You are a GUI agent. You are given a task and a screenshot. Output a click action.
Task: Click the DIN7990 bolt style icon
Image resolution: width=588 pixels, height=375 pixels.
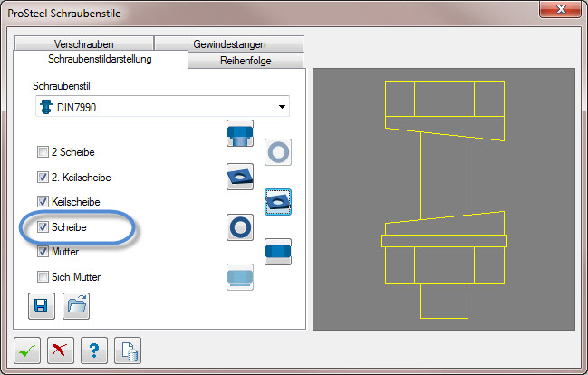[46, 107]
